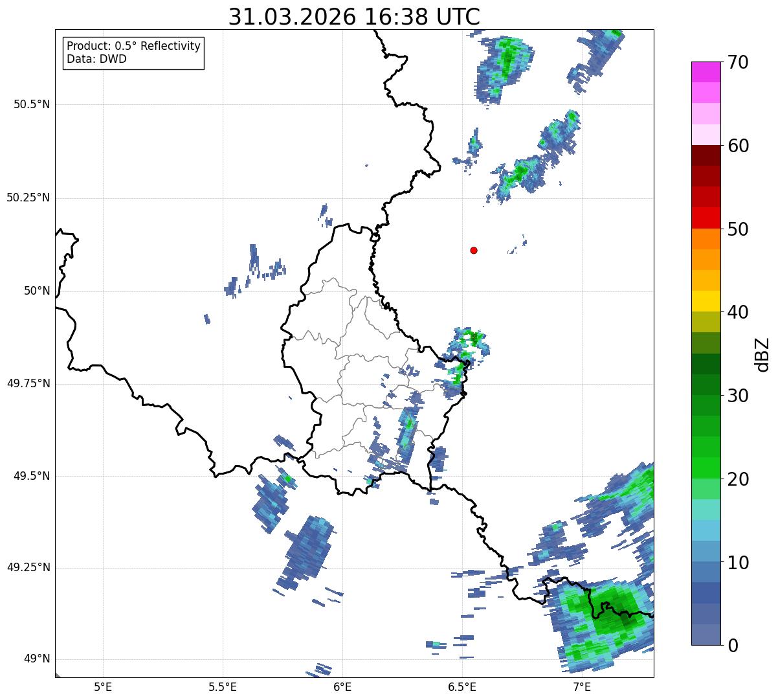Click the bright green colorbar segment above 20
778x700 pixels.
pyautogui.click(x=706, y=468)
